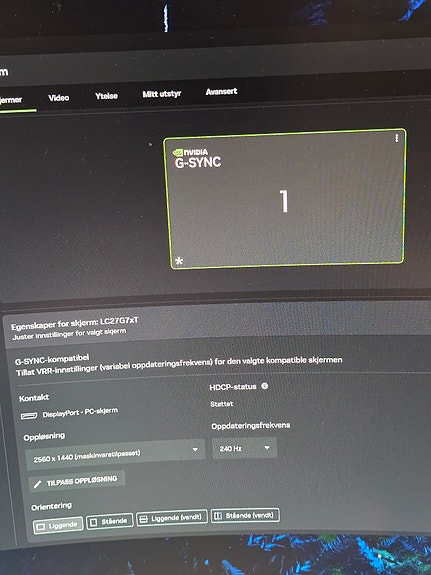Open the three-dot menu on display 1

coord(397,138)
